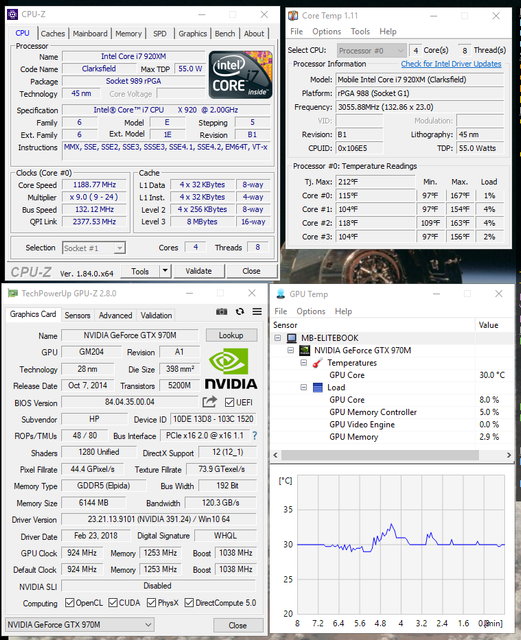Open Core Temp File menu
521x640 pixels.
point(296,31)
